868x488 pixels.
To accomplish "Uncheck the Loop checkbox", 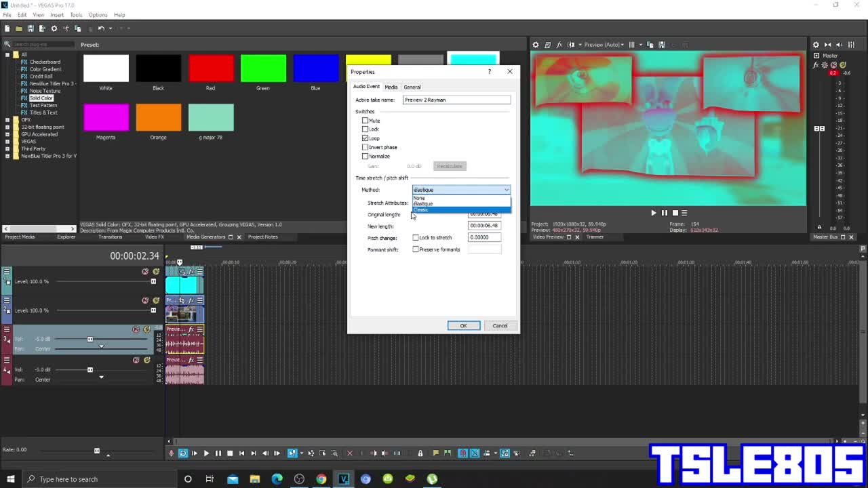I will [x=365, y=138].
